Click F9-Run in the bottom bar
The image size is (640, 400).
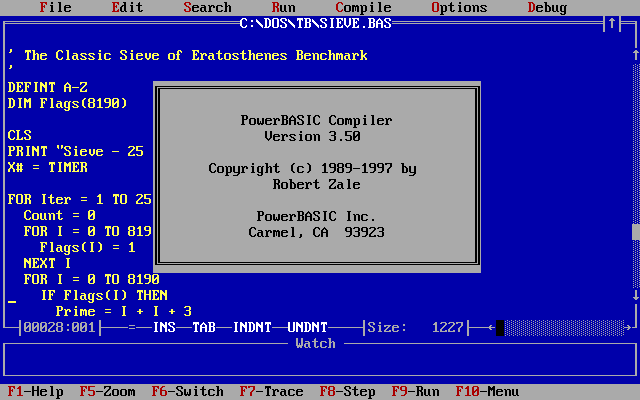[416, 391]
